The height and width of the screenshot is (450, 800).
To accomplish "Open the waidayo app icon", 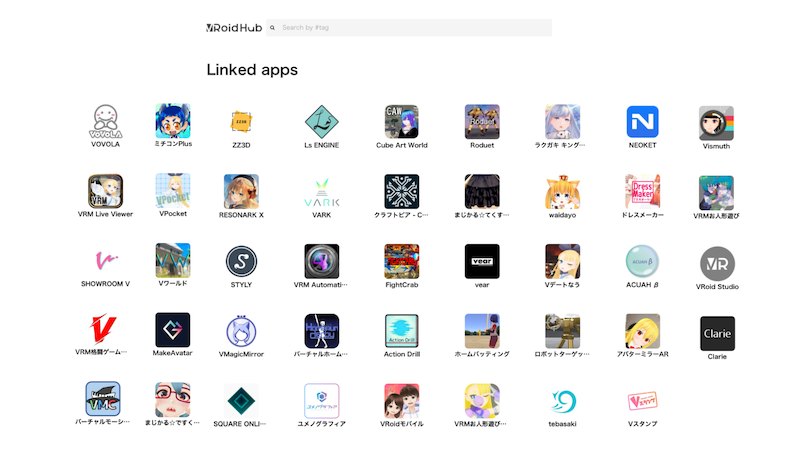I will (562, 191).
